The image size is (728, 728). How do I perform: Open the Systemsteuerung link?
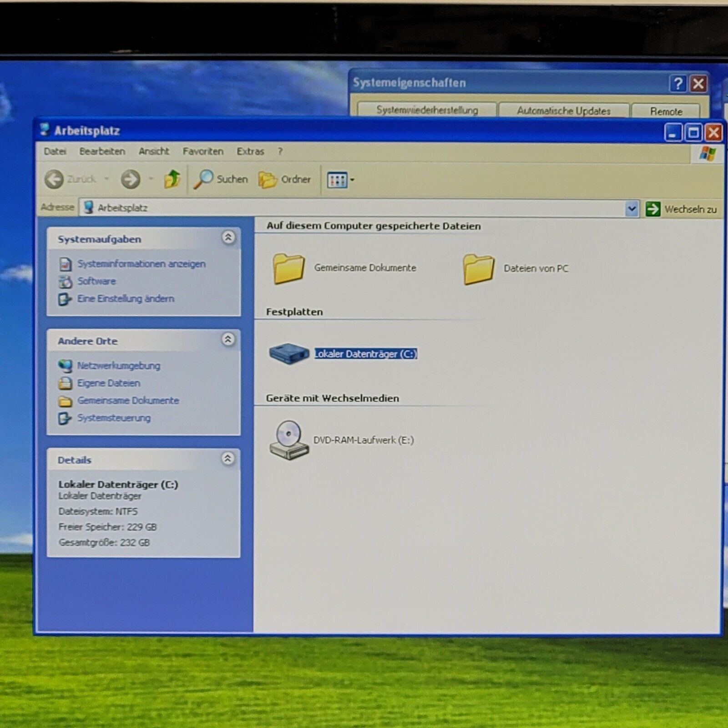coord(114,418)
